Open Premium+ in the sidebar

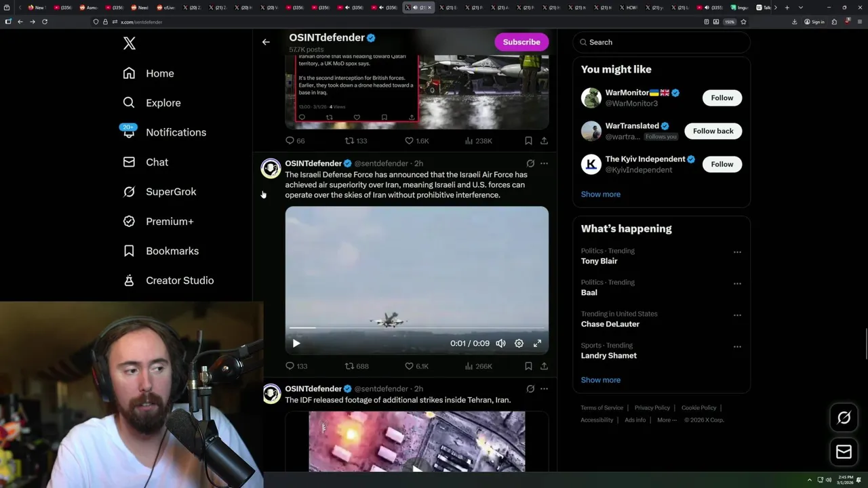point(158,222)
